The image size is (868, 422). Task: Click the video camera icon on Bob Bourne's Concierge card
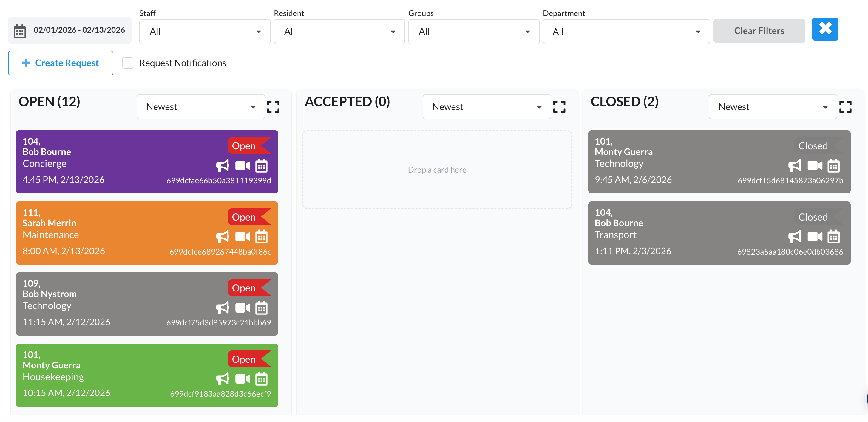point(243,165)
